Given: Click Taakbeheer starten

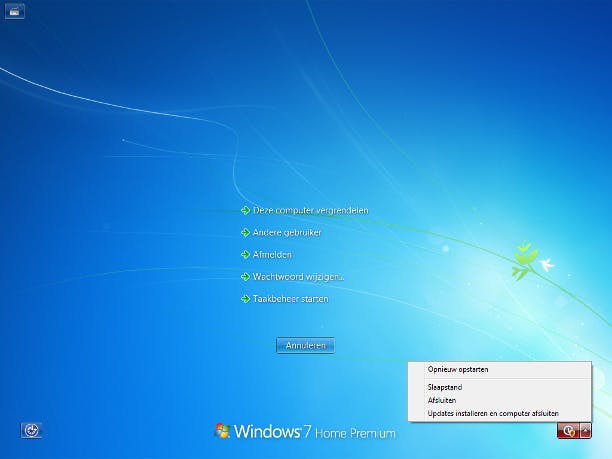Looking at the screenshot, I should pyautogui.click(x=291, y=299).
